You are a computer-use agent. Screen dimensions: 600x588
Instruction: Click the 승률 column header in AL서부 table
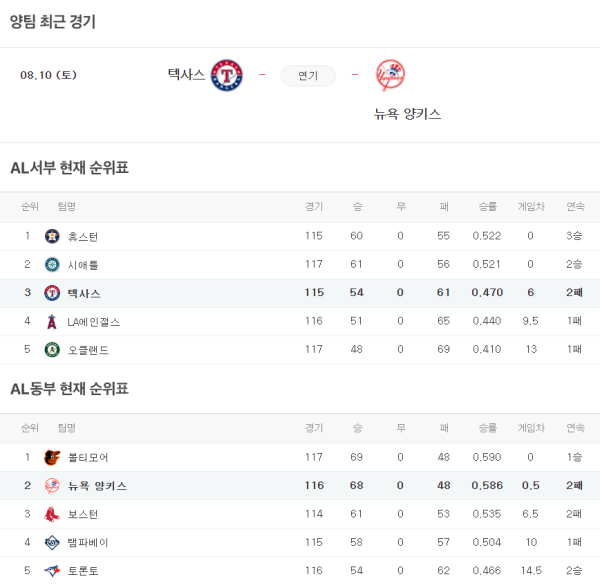point(487,207)
